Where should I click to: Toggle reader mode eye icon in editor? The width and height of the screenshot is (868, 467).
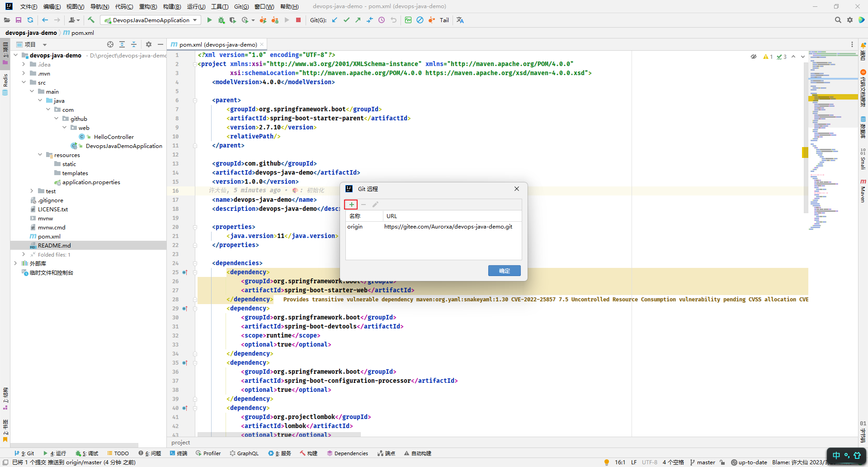tap(754, 57)
